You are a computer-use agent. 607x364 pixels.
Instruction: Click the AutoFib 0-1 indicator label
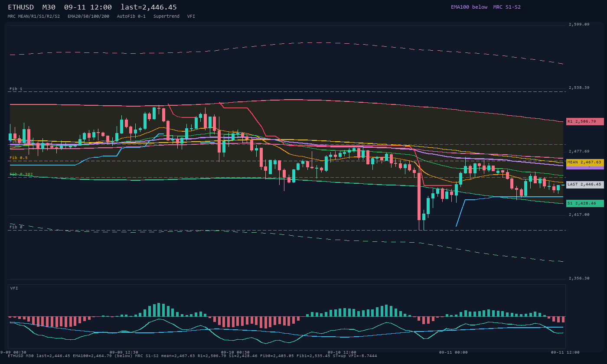pos(131,16)
